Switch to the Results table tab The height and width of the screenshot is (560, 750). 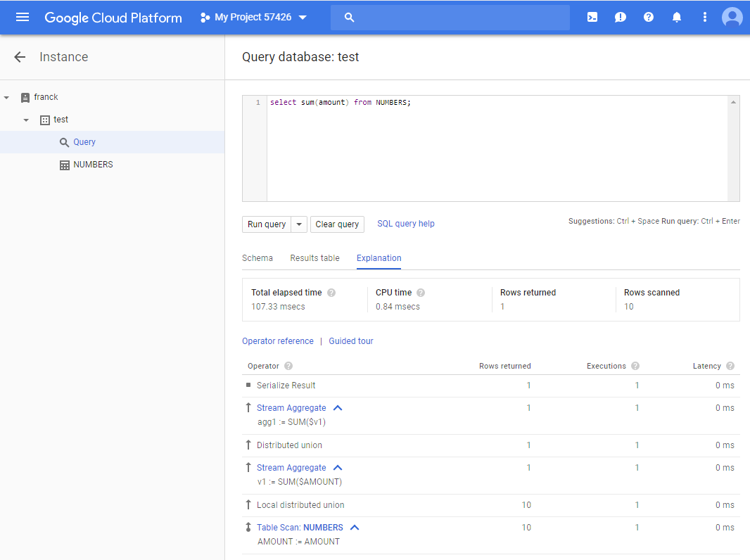pos(314,258)
